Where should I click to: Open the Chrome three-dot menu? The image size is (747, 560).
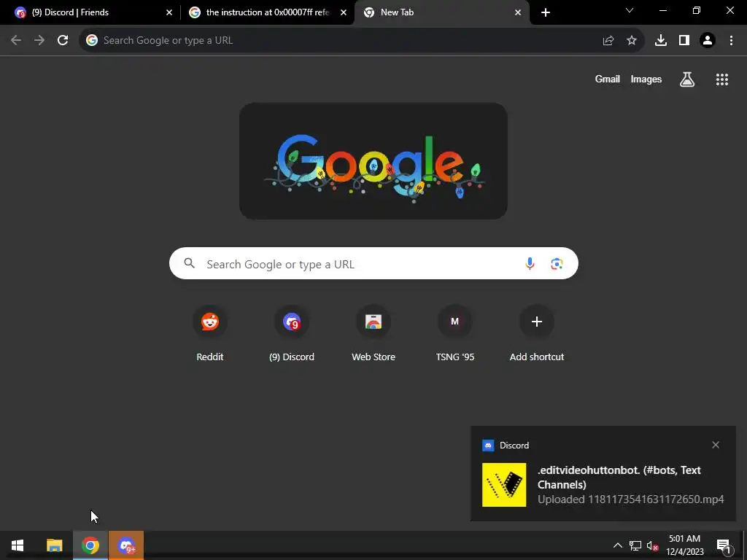tap(731, 41)
